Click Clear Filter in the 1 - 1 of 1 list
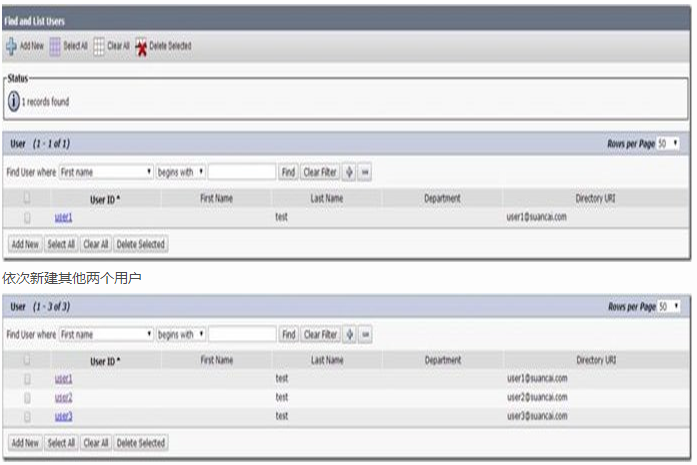 (320, 172)
